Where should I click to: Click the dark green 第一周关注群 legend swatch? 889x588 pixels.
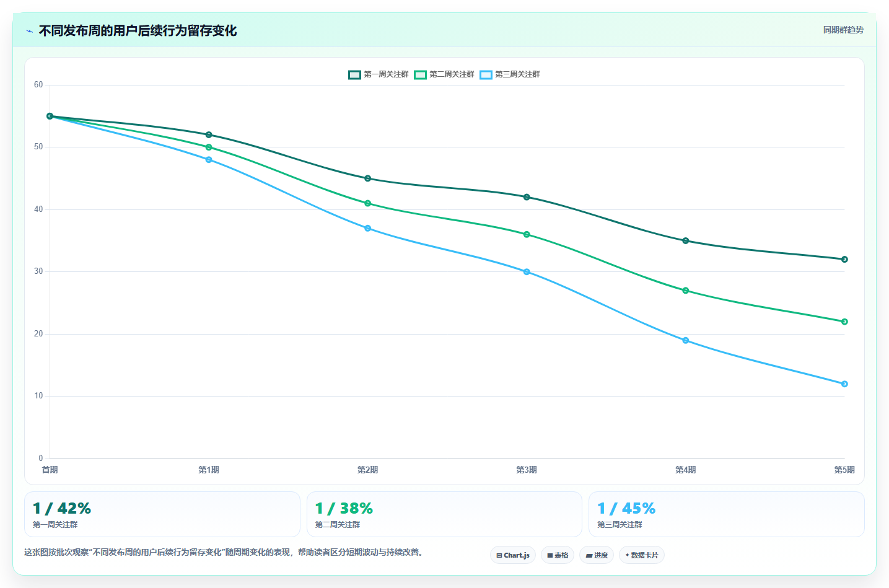coord(354,74)
